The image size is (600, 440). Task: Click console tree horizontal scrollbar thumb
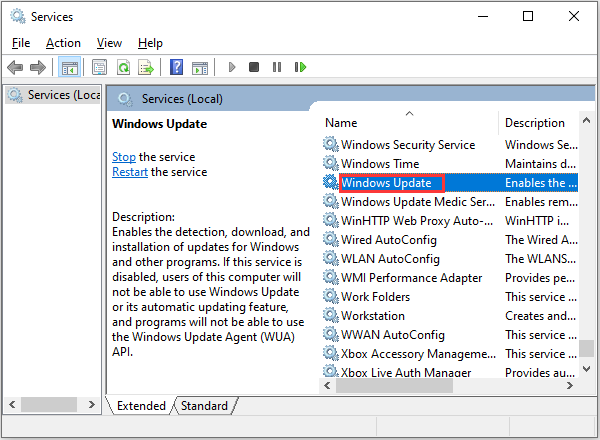click(x=49, y=404)
